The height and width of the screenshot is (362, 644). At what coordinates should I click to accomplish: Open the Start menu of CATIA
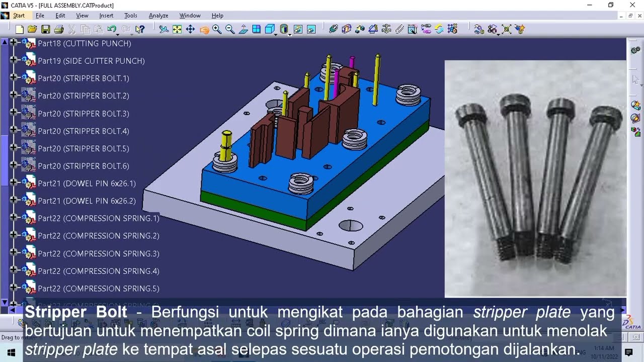[19, 16]
